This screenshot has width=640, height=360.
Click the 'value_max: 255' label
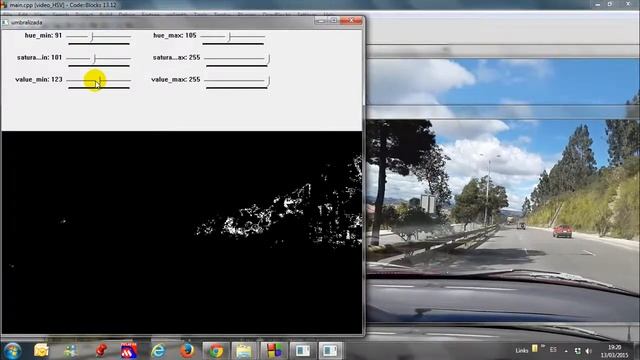[176, 80]
